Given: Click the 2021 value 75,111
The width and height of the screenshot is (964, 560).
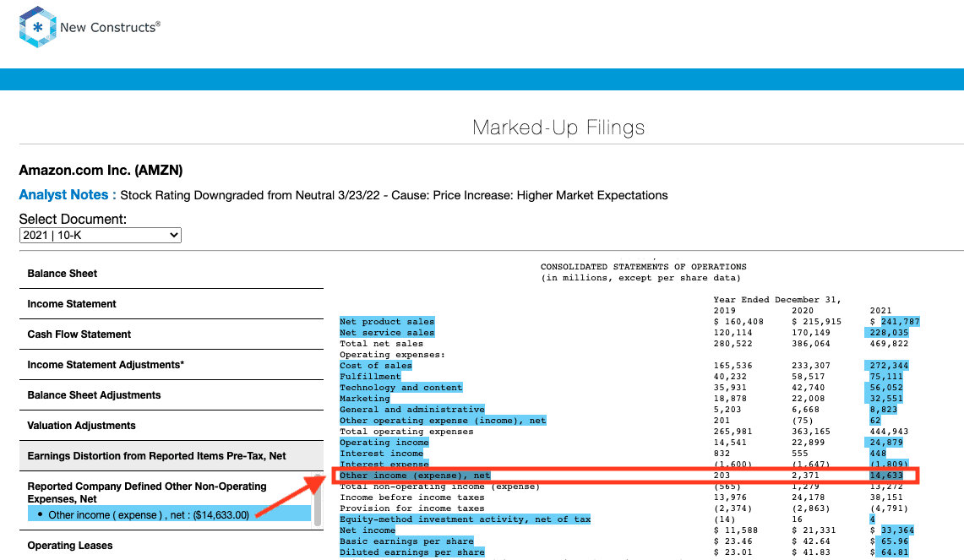Looking at the screenshot, I should [886, 376].
